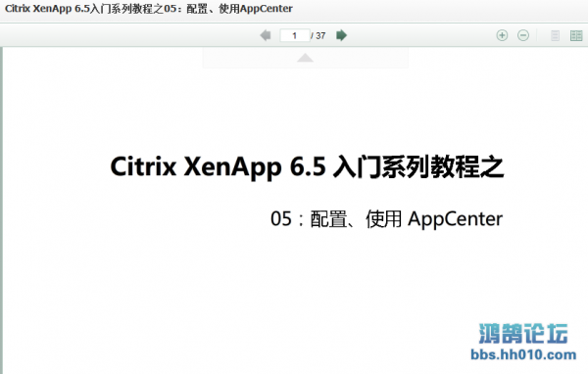Switch to single page view icon
Viewport: 588px width, 374px height.
[555, 35]
